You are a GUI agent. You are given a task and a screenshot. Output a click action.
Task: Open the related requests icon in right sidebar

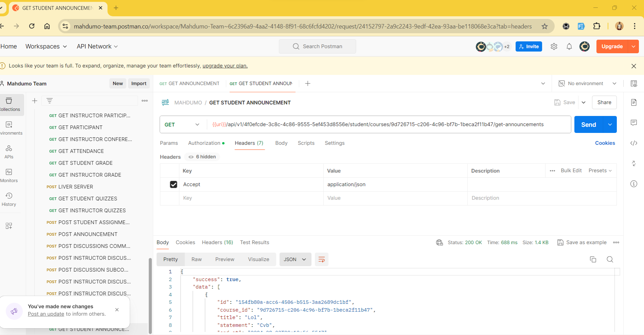coord(634,163)
